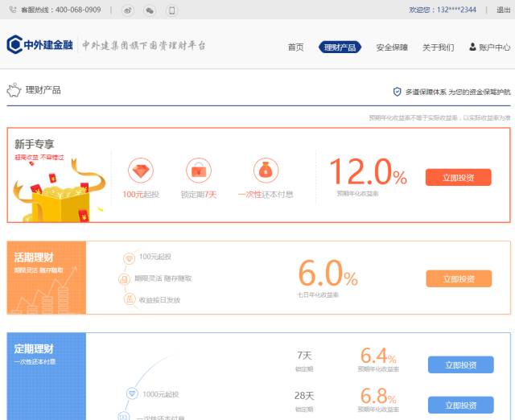Click the diamond icon above 100元起投

point(141,171)
